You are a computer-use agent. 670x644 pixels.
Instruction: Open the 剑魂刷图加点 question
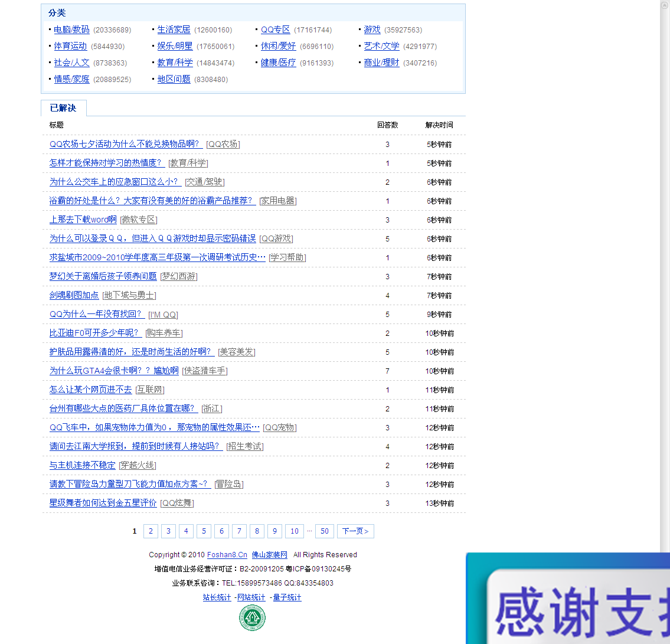pos(74,295)
